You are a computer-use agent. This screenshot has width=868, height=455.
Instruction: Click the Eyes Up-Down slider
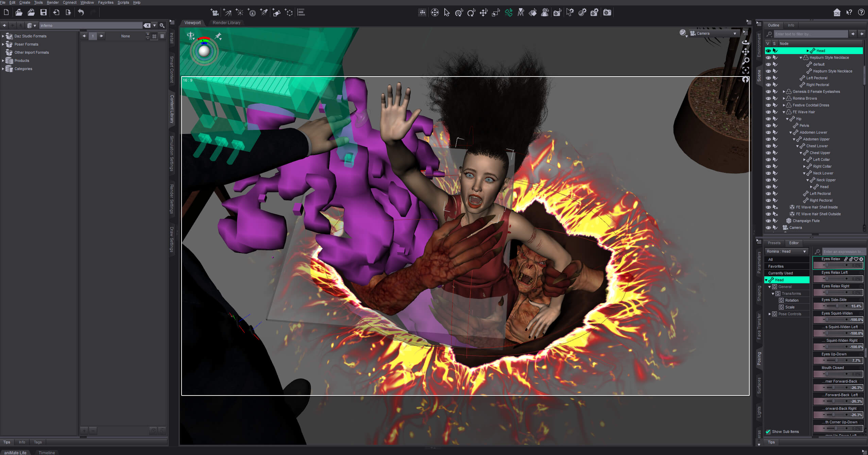coord(838,360)
